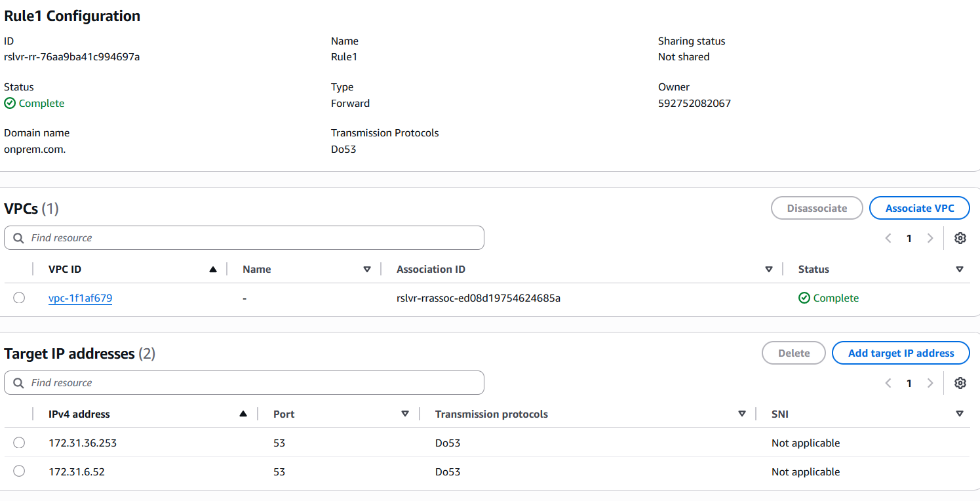Go to next page in Target IP addresses
This screenshot has width=980, height=501.
[x=930, y=383]
